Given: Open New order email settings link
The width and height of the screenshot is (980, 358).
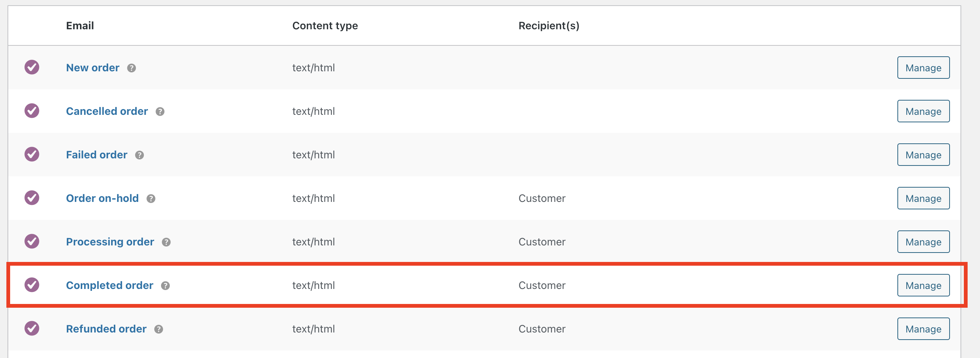Looking at the screenshot, I should pos(92,68).
